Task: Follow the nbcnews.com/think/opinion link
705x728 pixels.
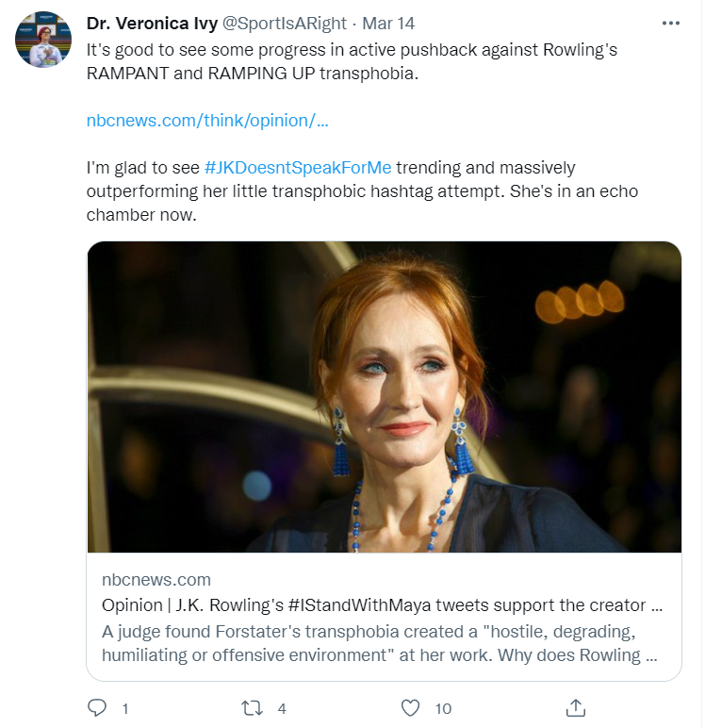Action: (x=207, y=121)
